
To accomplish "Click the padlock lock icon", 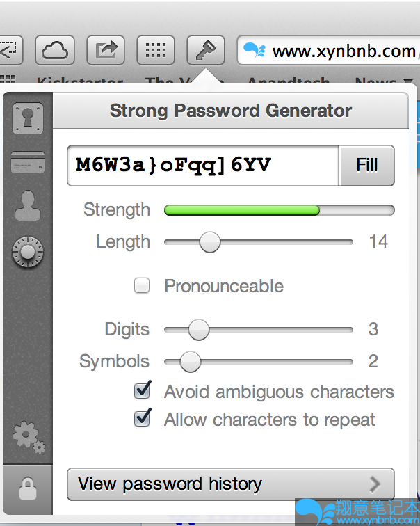I will pyautogui.click(x=28, y=490).
